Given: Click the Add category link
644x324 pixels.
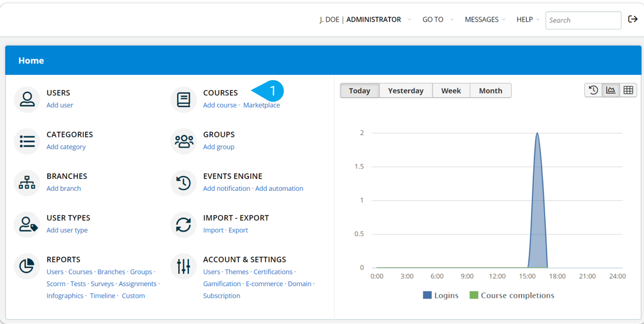Looking at the screenshot, I should pos(66,147).
